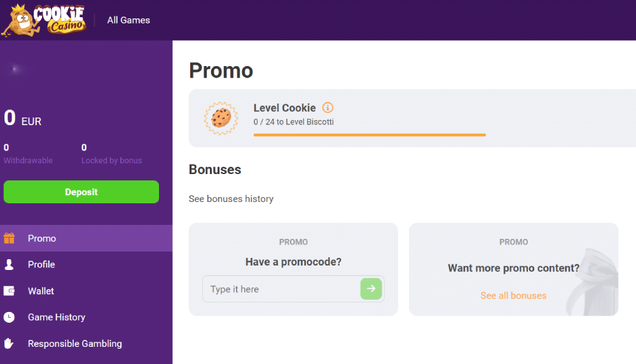The height and width of the screenshot is (364, 636).
Task: View Game History page
Action: 86,317
